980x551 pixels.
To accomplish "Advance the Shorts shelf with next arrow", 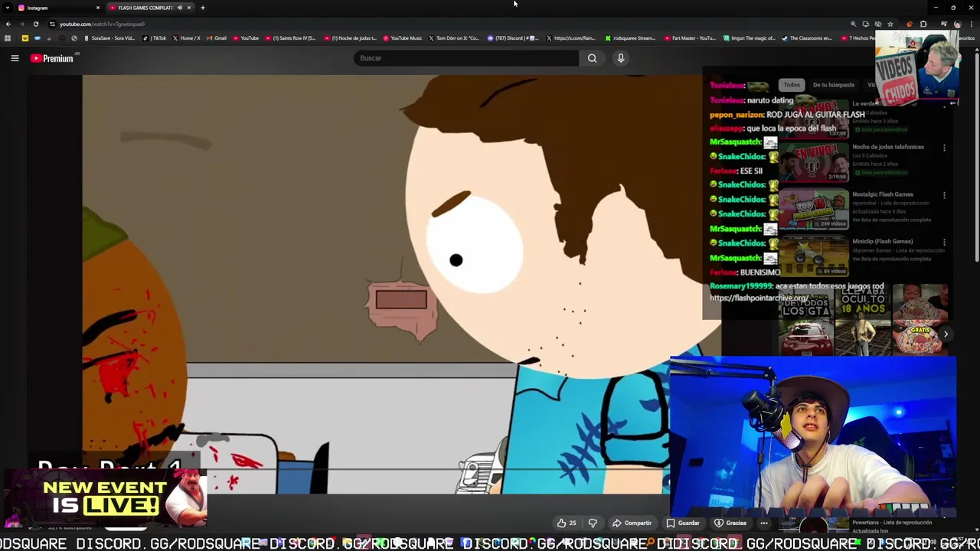I will (946, 334).
